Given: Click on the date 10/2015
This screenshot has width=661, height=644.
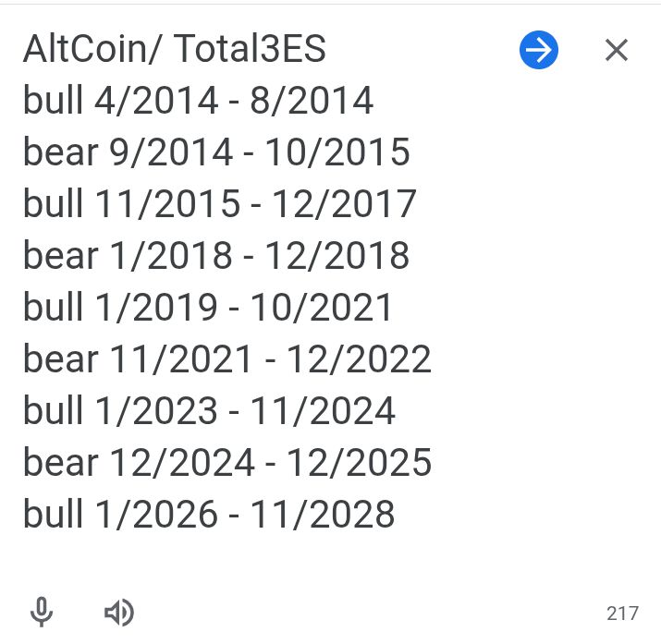Looking at the screenshot, I should point(337,152).
